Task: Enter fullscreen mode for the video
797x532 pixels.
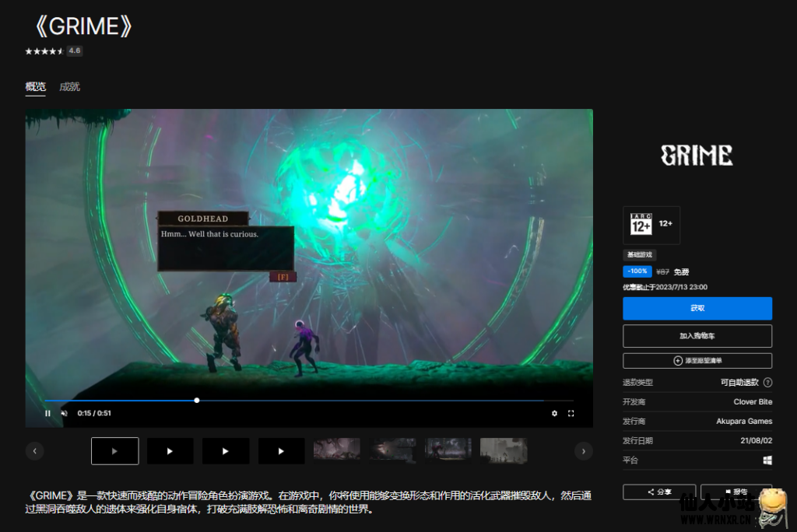Action: (x=571, y=413)
